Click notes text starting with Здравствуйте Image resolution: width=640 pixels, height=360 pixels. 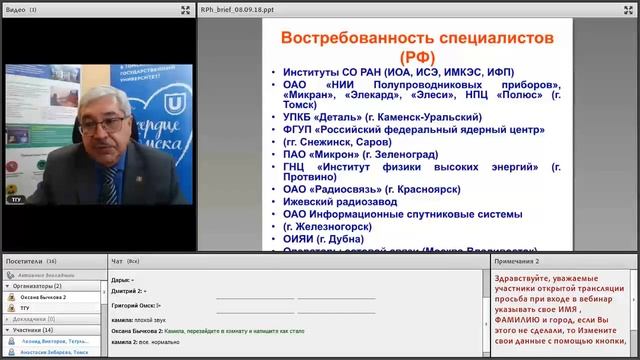tap(560, 309)
